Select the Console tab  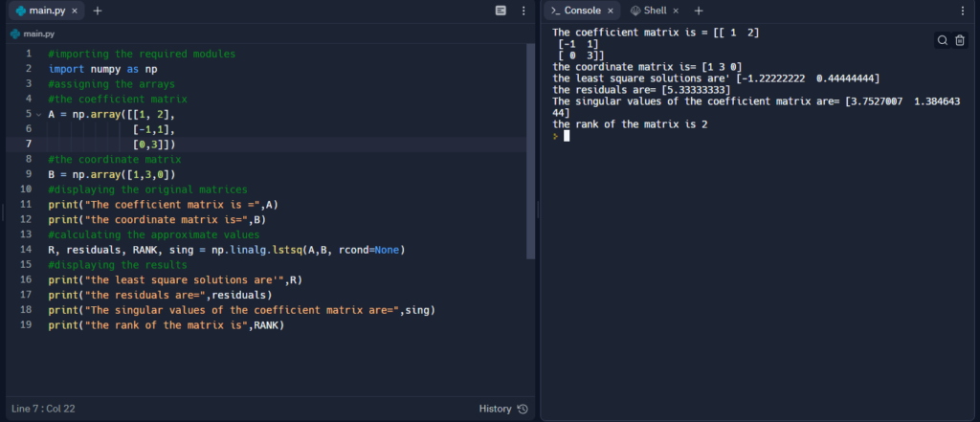[x=582, y=11]
